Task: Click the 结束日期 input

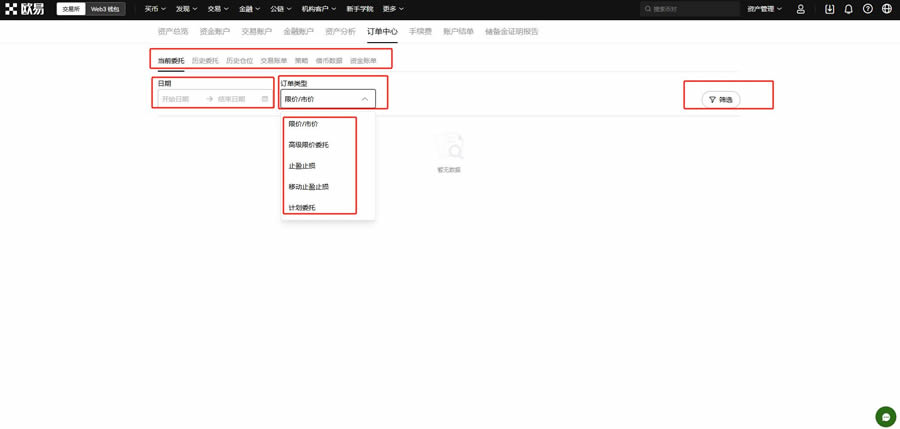Action: tap(231, 99)
